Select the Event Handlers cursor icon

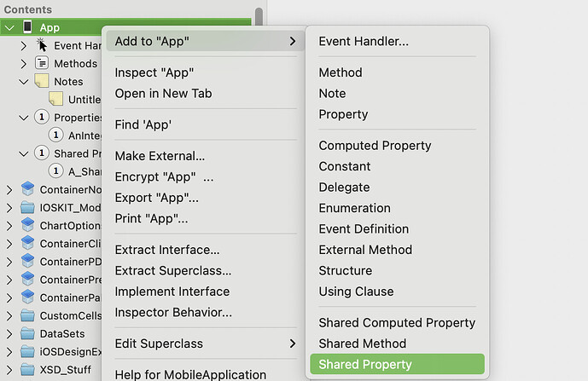point(42,45)
